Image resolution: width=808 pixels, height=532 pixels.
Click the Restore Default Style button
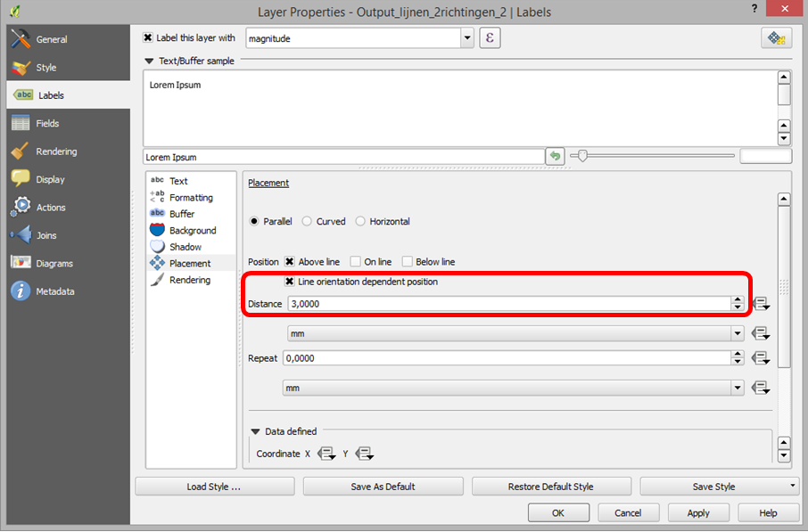(x=551, y=486)
